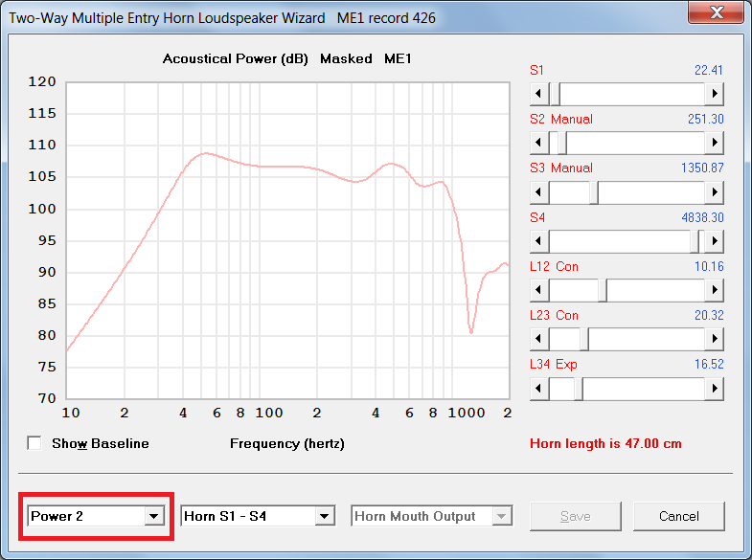Image resolution: width=752 pixels, height=560 pixels.
Task: Click the Frequency (hertz) axis label
Action: [x=286, y=443]
